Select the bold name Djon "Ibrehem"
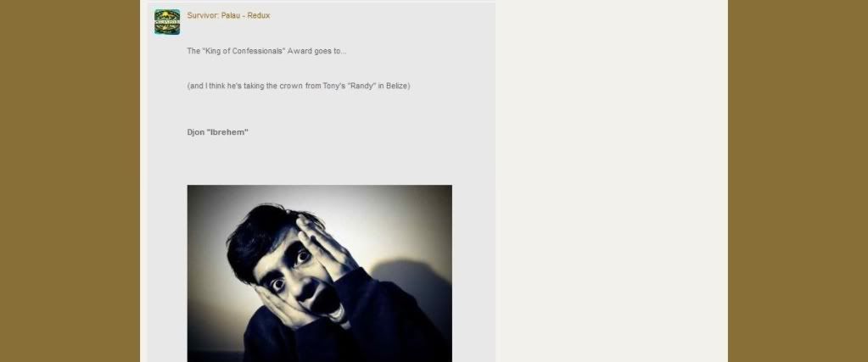The width and height of the screenshot is (868, 362). [x=217, y=132]
